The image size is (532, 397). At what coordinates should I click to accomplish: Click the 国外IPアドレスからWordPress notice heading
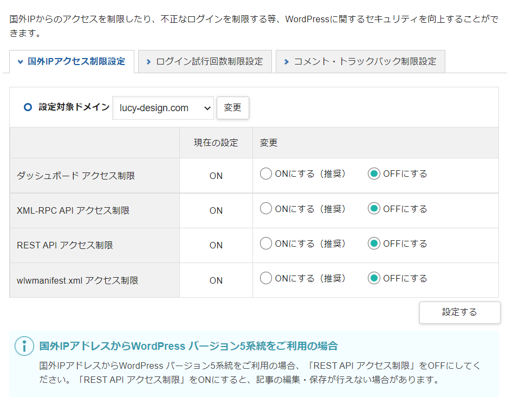pos(189,346)
